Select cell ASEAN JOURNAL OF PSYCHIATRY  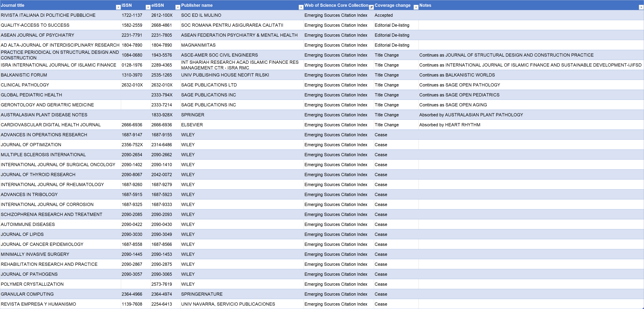pyautogui.click(x=60, y=35)
